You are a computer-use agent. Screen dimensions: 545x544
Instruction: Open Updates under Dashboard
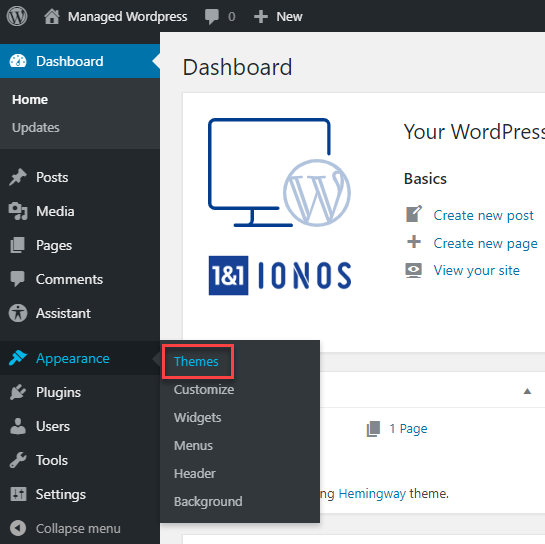pos(36,128)
